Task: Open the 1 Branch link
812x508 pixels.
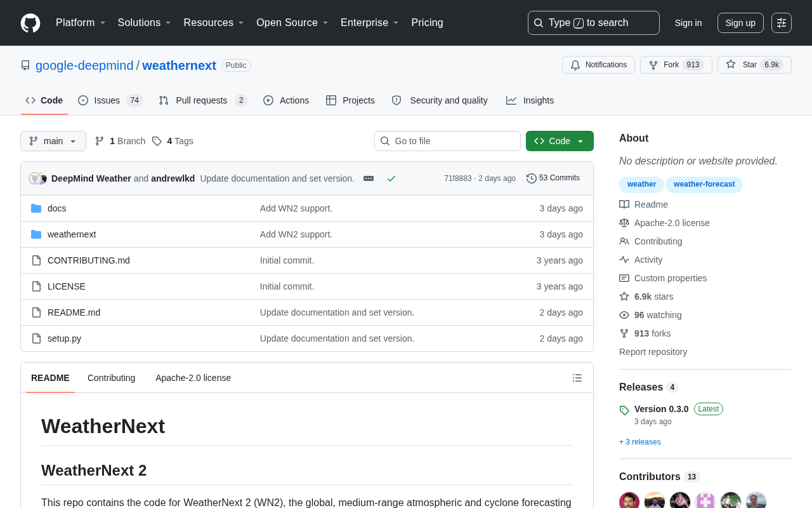Action: pos(120,141)
